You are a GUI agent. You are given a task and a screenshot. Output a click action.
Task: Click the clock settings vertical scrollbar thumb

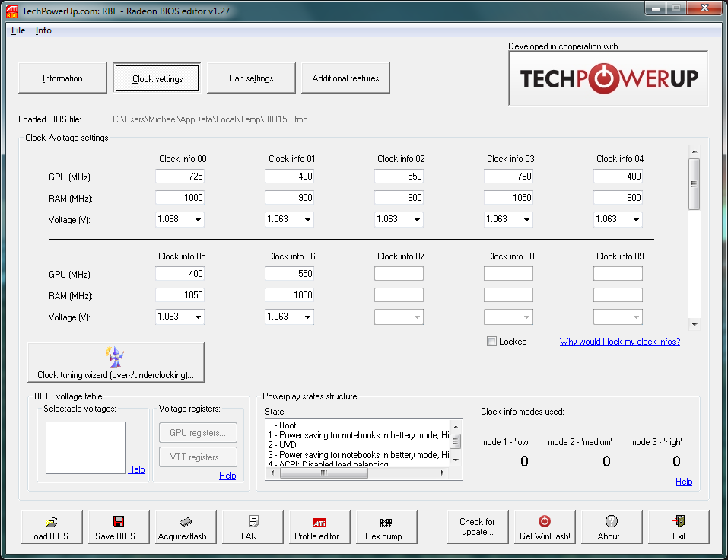694,184
